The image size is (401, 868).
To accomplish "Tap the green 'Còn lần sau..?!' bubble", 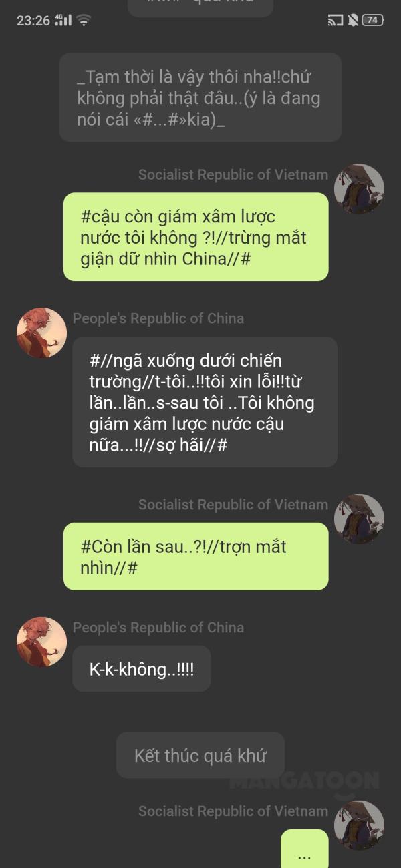I will pyautogui.click(x=196, y=556).
